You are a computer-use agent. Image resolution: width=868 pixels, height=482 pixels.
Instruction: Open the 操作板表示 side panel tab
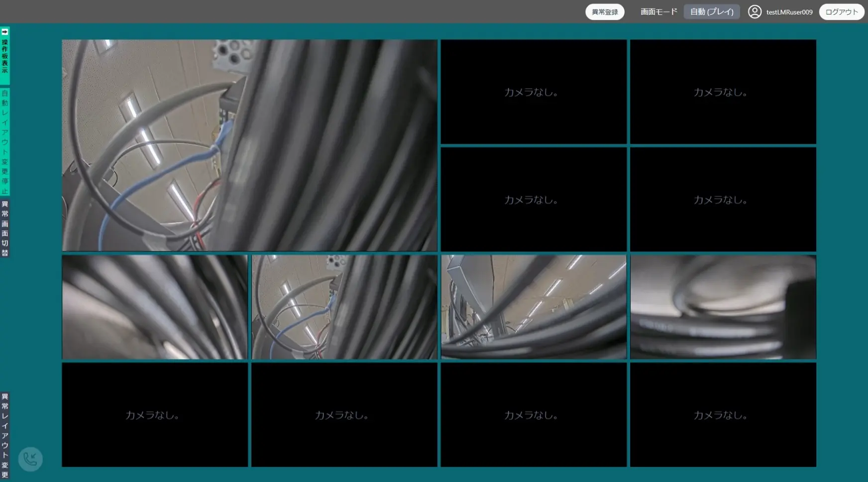click(5, 57)
